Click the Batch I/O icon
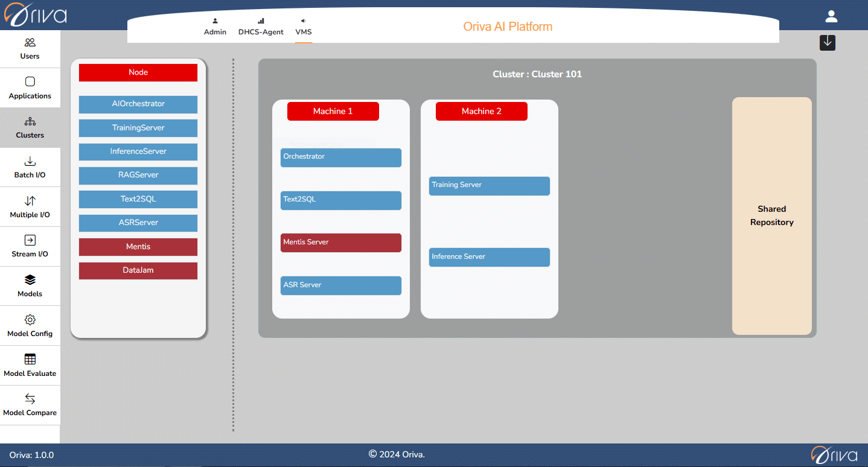Image resolution: width=868 pixels, height=467 pixels. point(30,167)
